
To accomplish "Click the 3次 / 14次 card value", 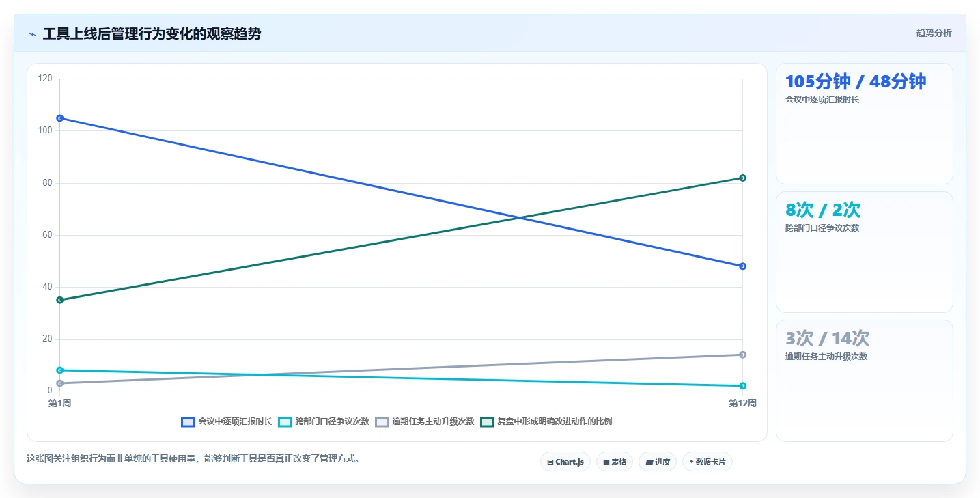I will pos(827,339).
